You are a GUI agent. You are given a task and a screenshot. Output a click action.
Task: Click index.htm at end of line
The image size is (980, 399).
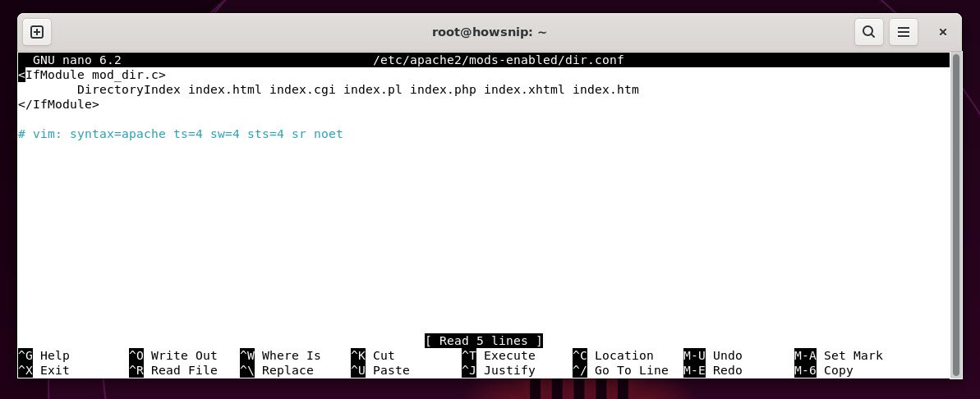[605, 90]
